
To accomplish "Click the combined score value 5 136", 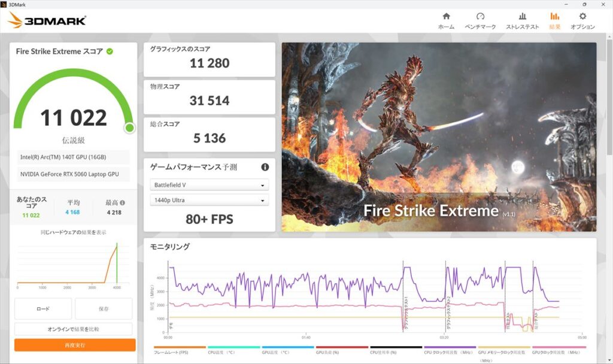I will point(210,138).
